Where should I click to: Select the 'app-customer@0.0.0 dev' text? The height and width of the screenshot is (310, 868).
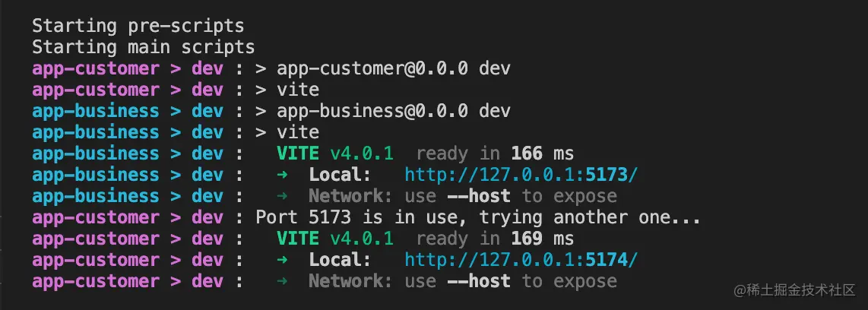pyautogui.click(x=394, y=68)
